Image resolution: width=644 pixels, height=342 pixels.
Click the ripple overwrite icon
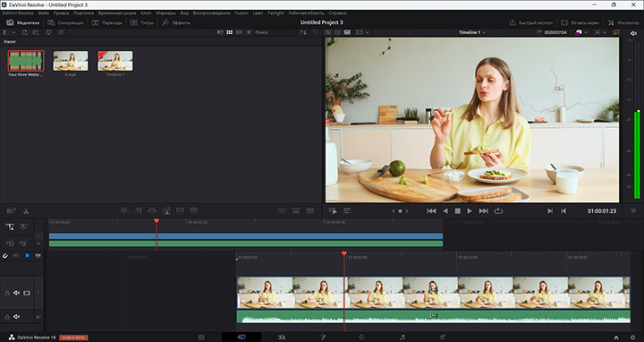coord(152,210)
